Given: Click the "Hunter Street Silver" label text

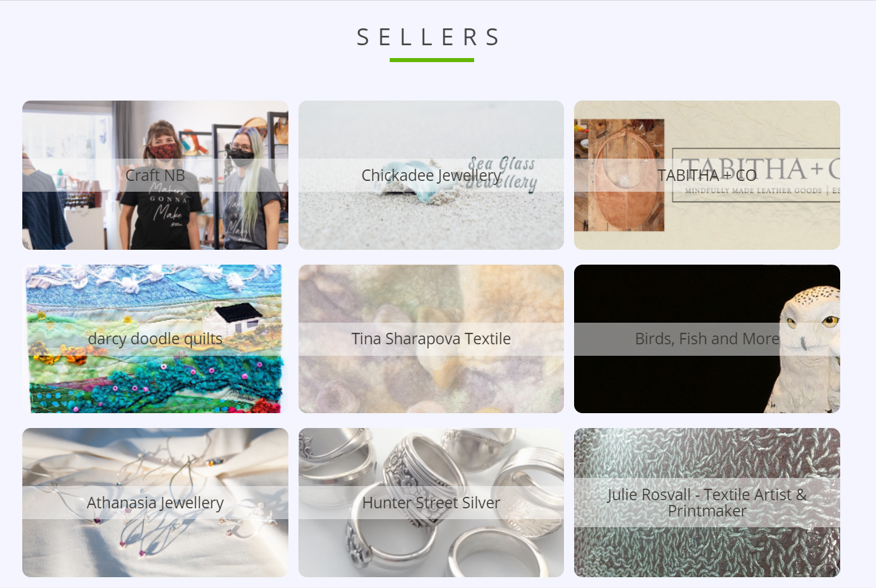Looking at the screenshot, I should [431, 503].
